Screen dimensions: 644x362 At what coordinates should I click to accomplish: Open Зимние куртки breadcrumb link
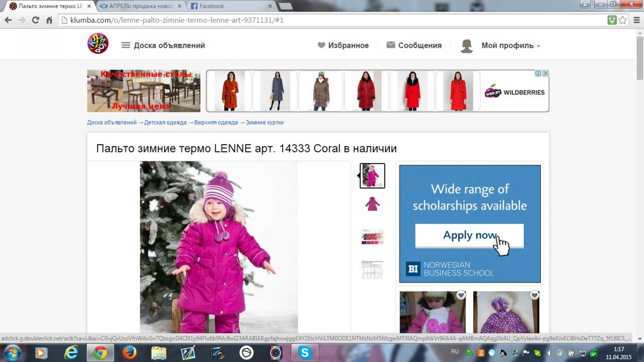265,123
